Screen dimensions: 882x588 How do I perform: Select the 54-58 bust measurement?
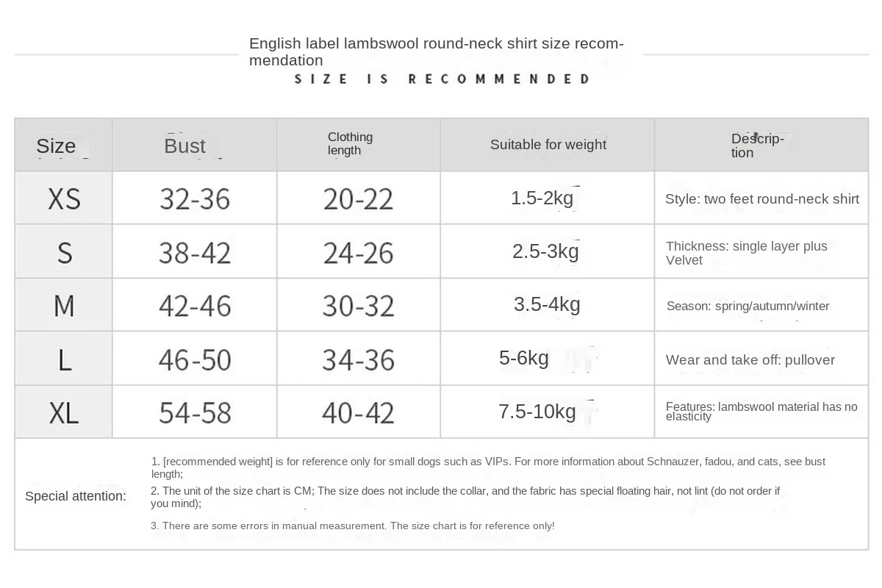click(x=195, y=413)
